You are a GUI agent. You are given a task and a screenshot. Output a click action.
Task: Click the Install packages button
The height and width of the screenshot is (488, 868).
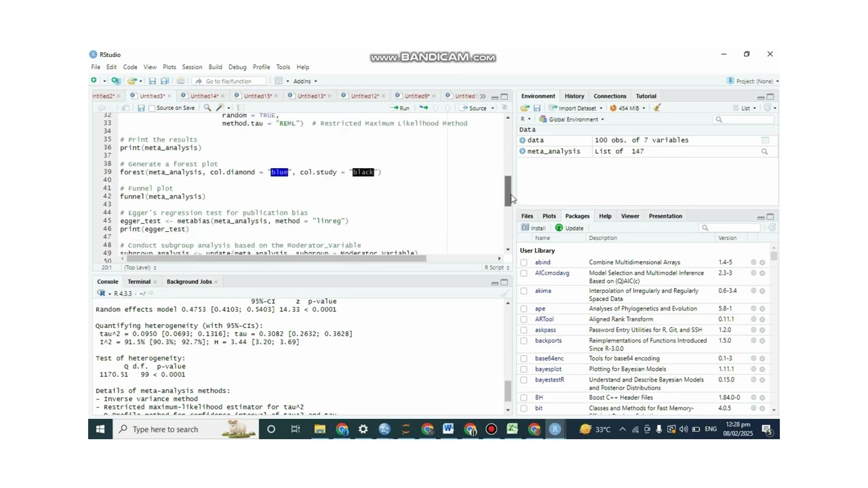[533, 228]
